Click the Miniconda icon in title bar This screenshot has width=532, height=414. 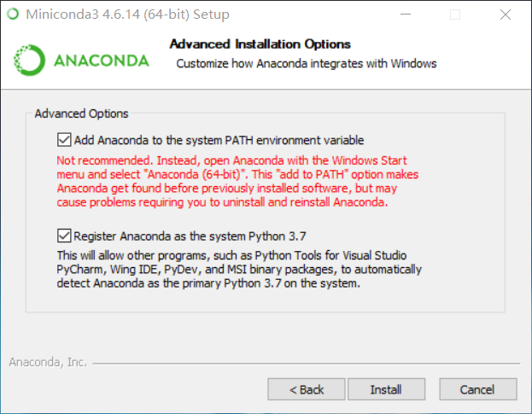point(13,14)
